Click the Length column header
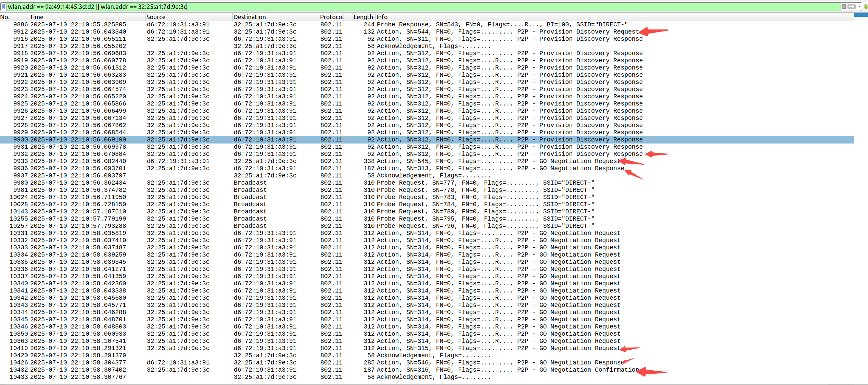The image size is (868, 385). pos(363,17)
